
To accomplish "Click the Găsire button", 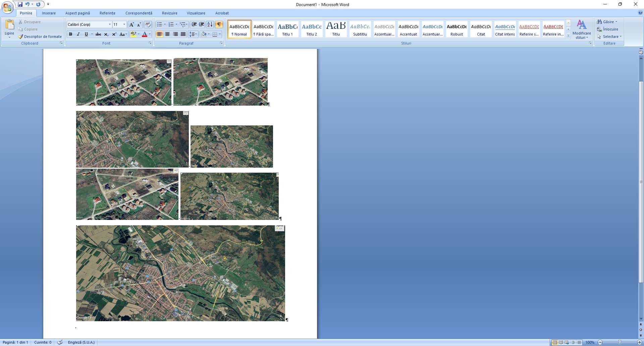I will click(607, 22).
